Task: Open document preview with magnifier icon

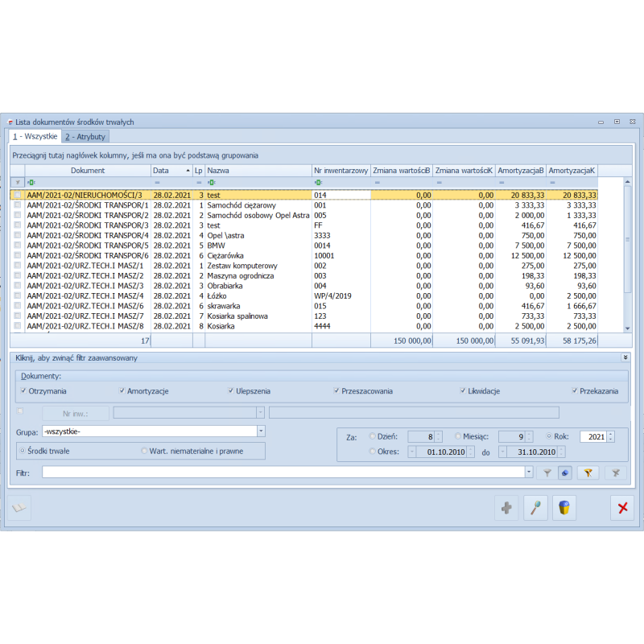Action: point(535,508)
